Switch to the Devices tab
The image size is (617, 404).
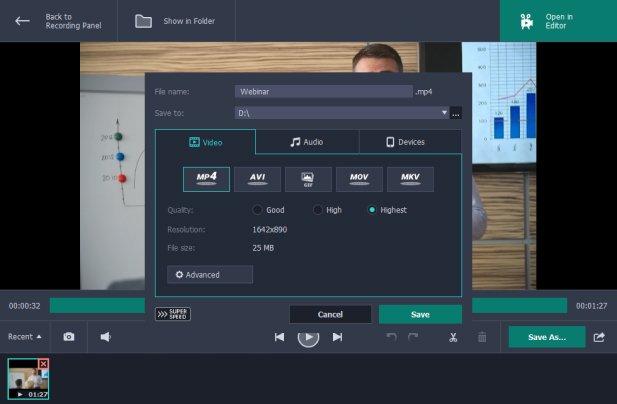[410, 142]
